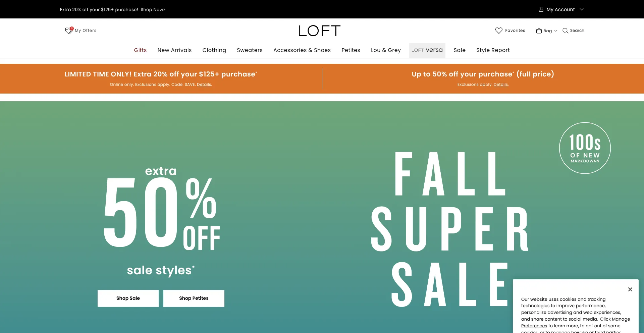The image size is (644, 333).
Task: Click the My Offers tag icon
Action: 69,31
